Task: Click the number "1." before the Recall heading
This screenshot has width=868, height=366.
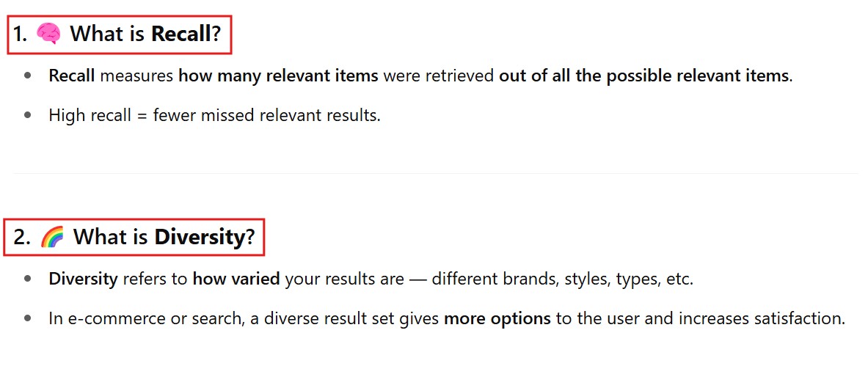Action: click(21, 34)
